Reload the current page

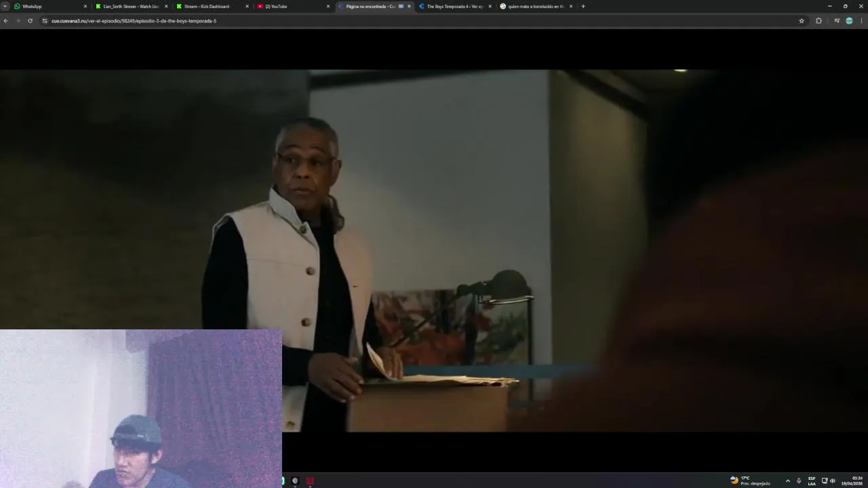point(30,21)
